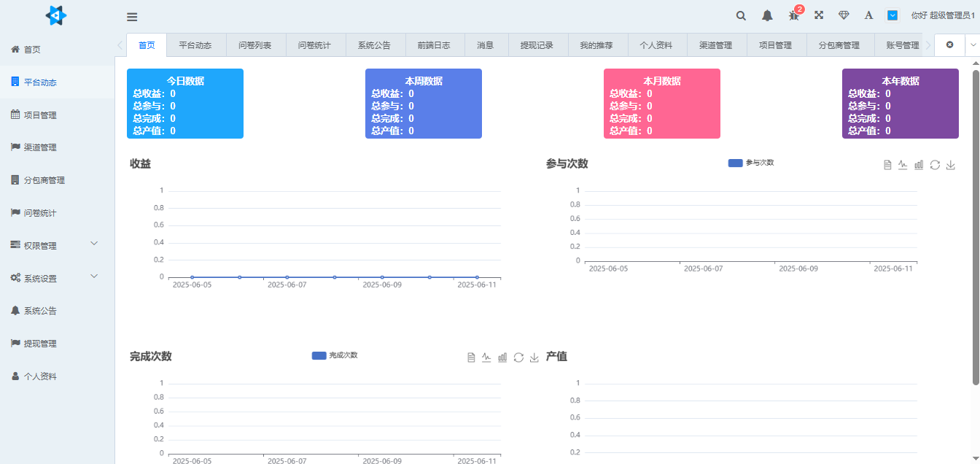Viewport: 980px width, 464px height.
Task: Enter fullscreen via the expand icon
Action: (819, 15)
